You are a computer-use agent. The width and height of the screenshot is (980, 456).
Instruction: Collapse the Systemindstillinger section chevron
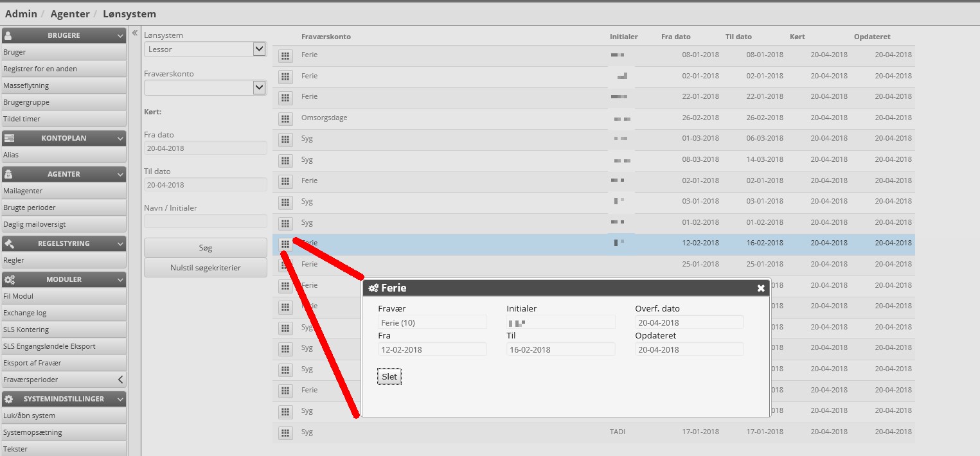[x=120, y=399]
